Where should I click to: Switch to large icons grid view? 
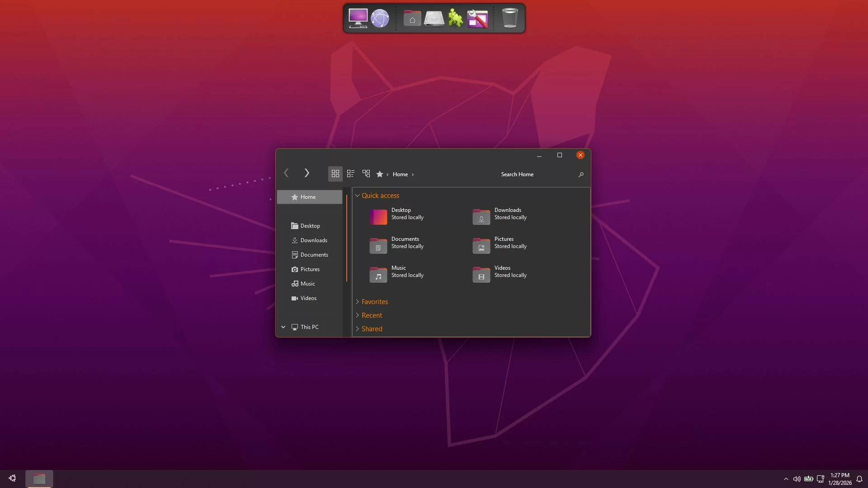click(x=335, y=174)
